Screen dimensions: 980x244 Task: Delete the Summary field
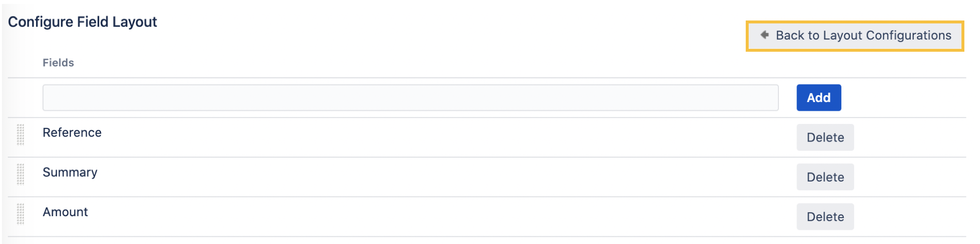825,177
